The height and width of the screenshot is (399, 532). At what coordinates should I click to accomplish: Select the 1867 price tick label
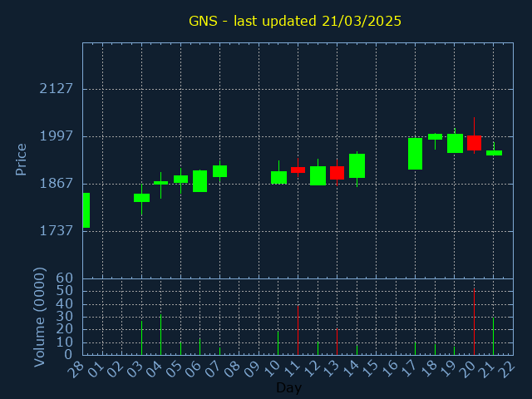(x=57, y=183)
